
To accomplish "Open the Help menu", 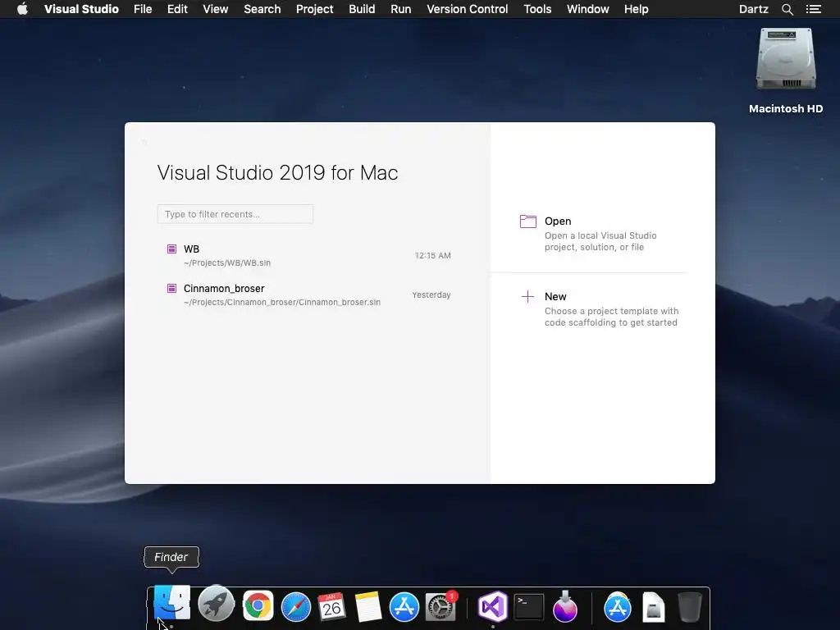I will (636, 9).
